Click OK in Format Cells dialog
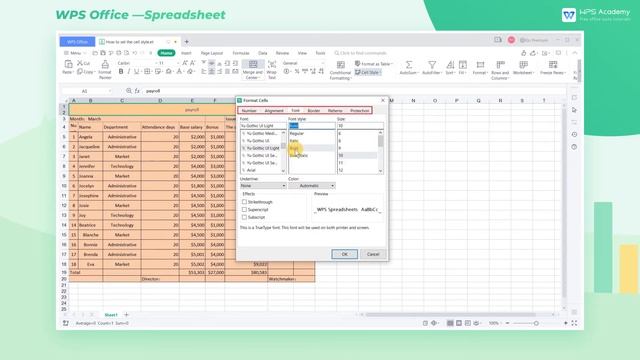640x360 pixels. pos(344,254)
